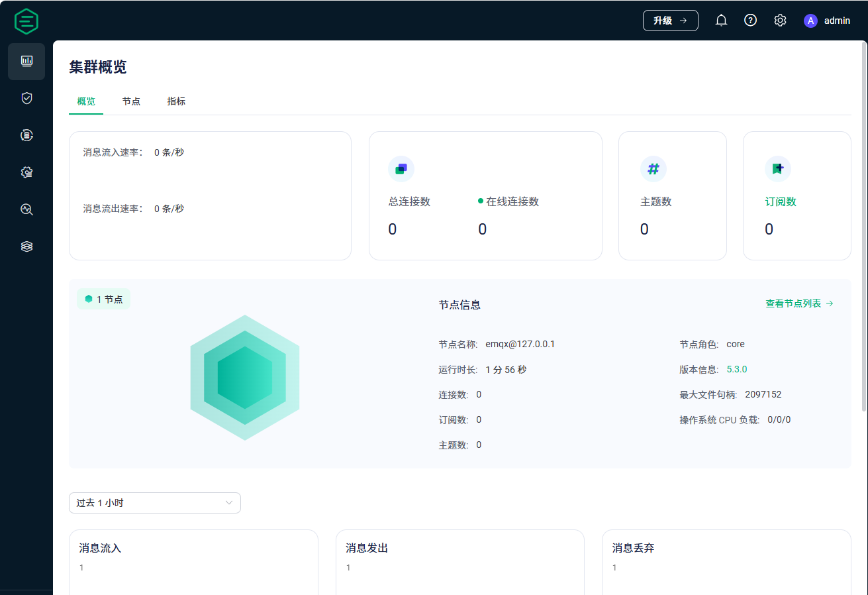Click the 订阅数 green link
The image size is (868, 595).
coord(781,202)
